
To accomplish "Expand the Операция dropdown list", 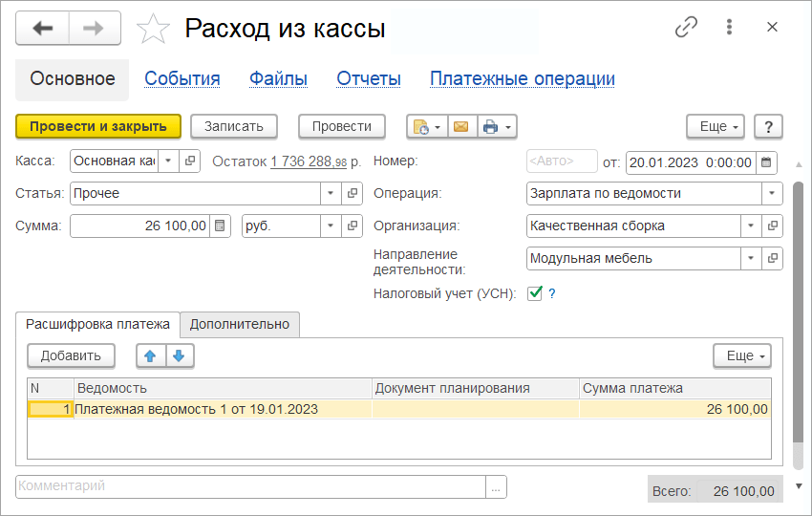I will [x=772, y=194].
